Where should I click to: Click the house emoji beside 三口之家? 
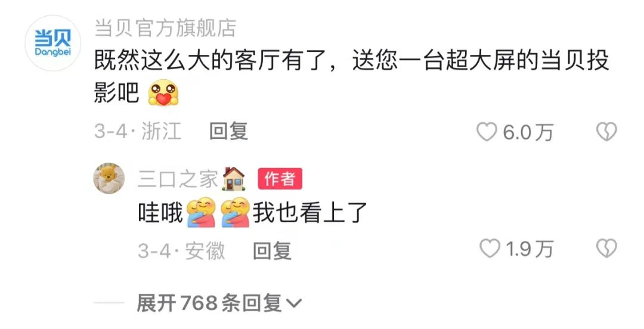pos(233,179)
